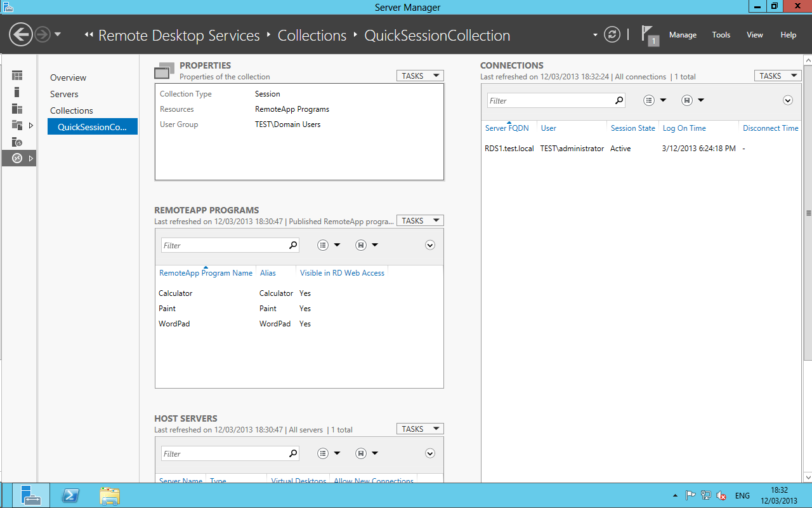812x508 pixels.
Task: Click ENG language indicator in the tray
Action: tap(742, 496)
